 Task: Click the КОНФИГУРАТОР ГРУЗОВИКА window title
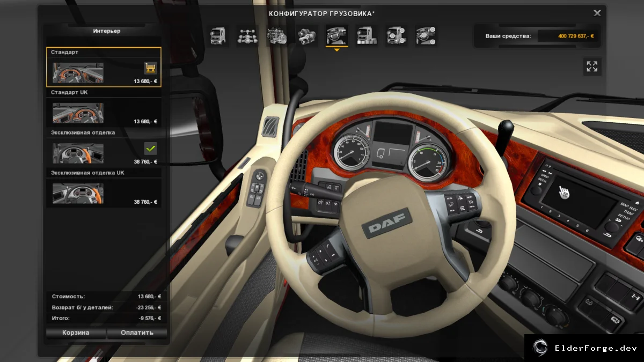click(322, 13)
